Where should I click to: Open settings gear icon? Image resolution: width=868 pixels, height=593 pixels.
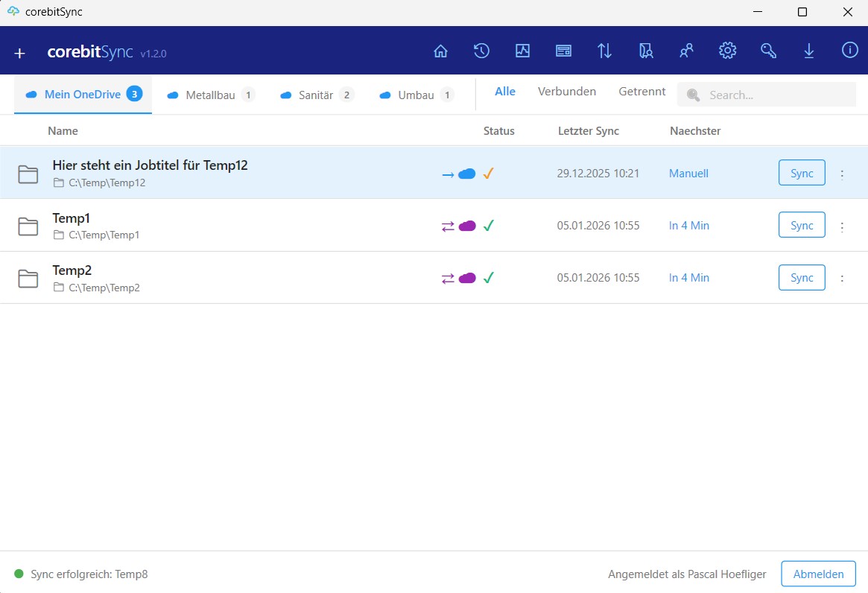point(727,51)
